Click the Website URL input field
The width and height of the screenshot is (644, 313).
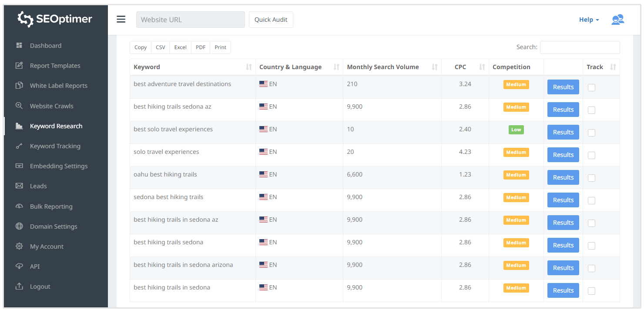190,20
